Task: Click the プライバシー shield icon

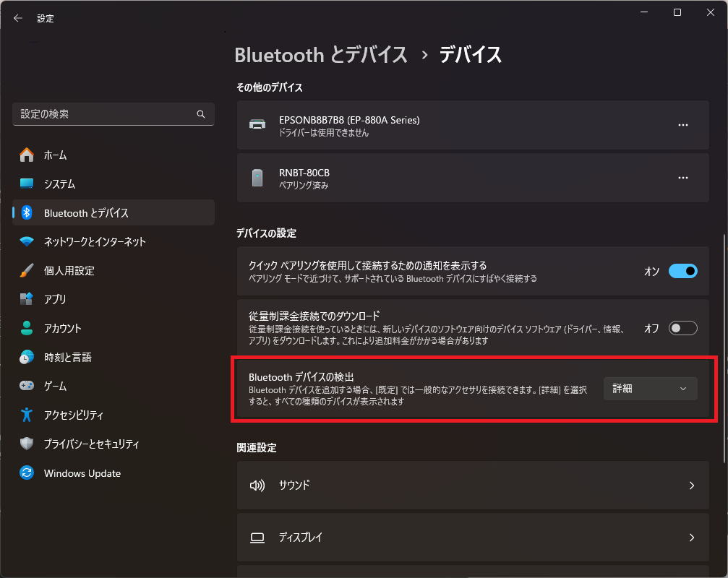Action: tap(27, 444)
